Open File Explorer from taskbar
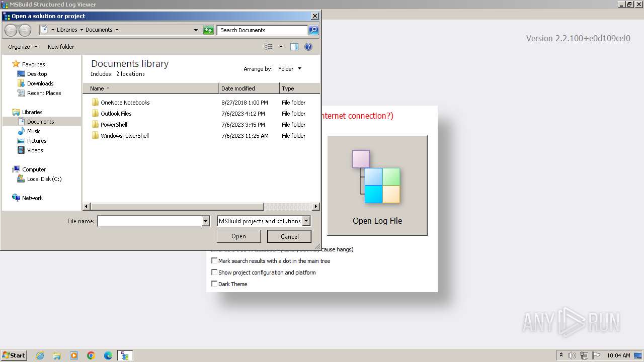Screen dimensions: 644x362 point(57,355)
